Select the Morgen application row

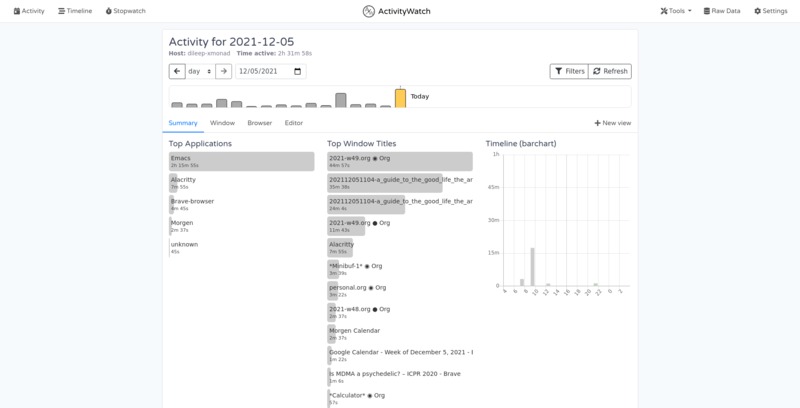pyautogui.click(x=242, y=226)
